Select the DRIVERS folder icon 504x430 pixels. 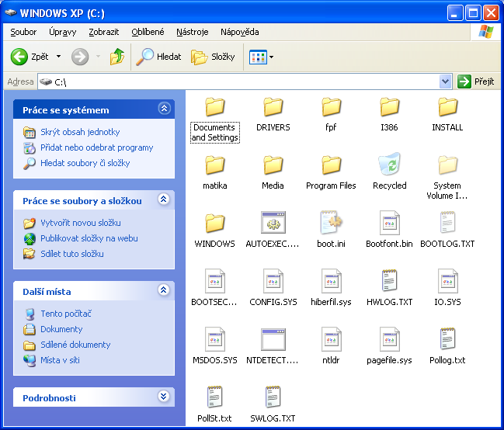[x=273, y=108]
